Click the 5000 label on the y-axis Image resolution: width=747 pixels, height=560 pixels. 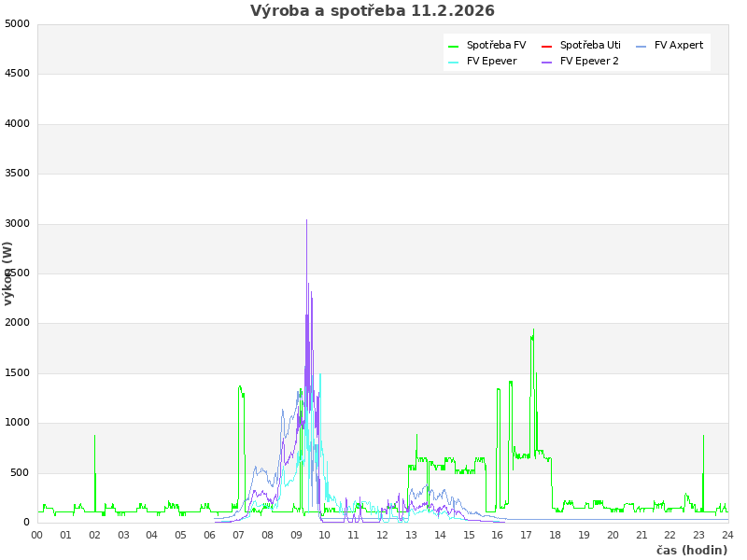point(17,23)
